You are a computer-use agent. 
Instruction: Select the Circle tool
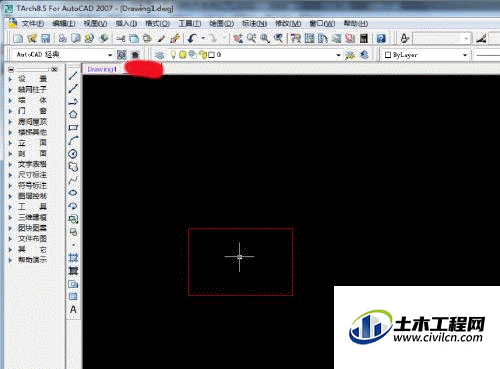tap(73, 154)
